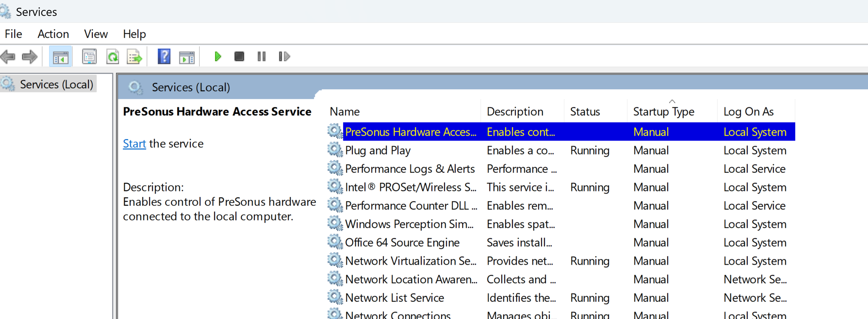Click 'Enables spat...' description cell
Image resolution: width=868 pixels, height=319 pixels.
(520, 224)
